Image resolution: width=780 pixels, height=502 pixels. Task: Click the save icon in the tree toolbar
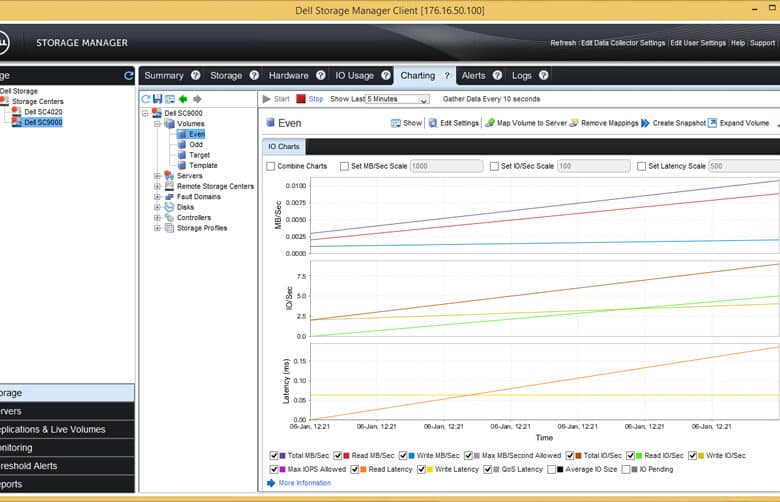(158, 99)
